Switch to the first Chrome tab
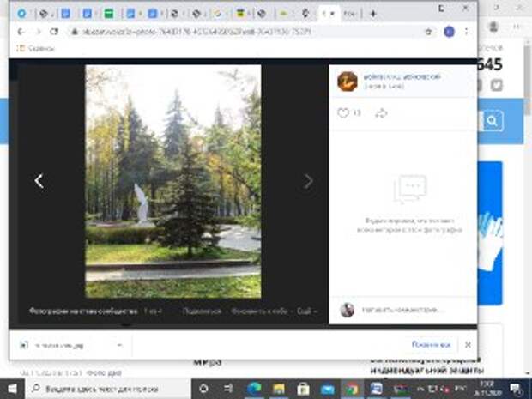The height and width of the screenshot is (399, 532). 22,14
